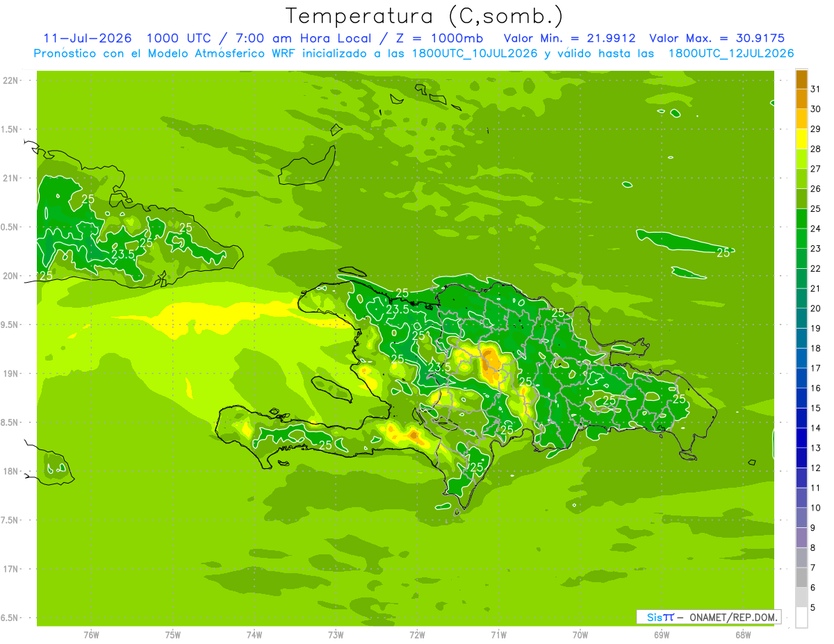The width and height of the screenshot is (834, 644).
Task: Click the legend value "12"
Action: pyautogui.click(x=815, y=468)
